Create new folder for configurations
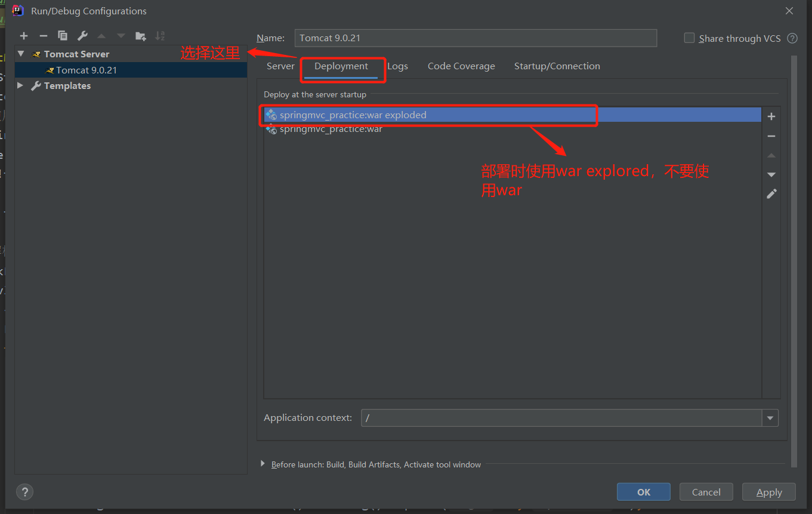812x514 pixels. pos(141,36)
